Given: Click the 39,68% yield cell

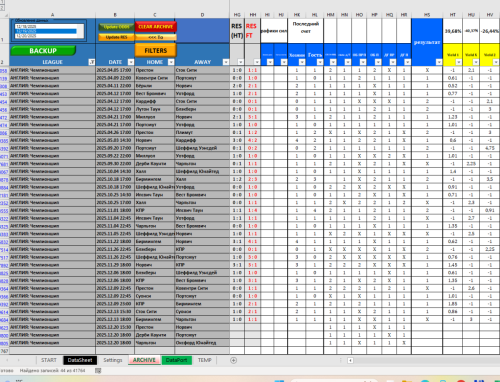Looking at the screenshot, I should 453,31.
